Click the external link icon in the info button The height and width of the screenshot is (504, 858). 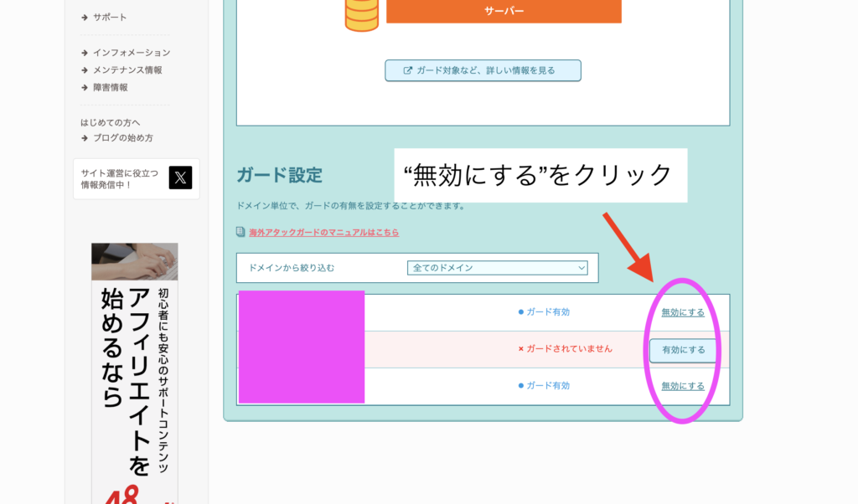(x=408, y=70)
